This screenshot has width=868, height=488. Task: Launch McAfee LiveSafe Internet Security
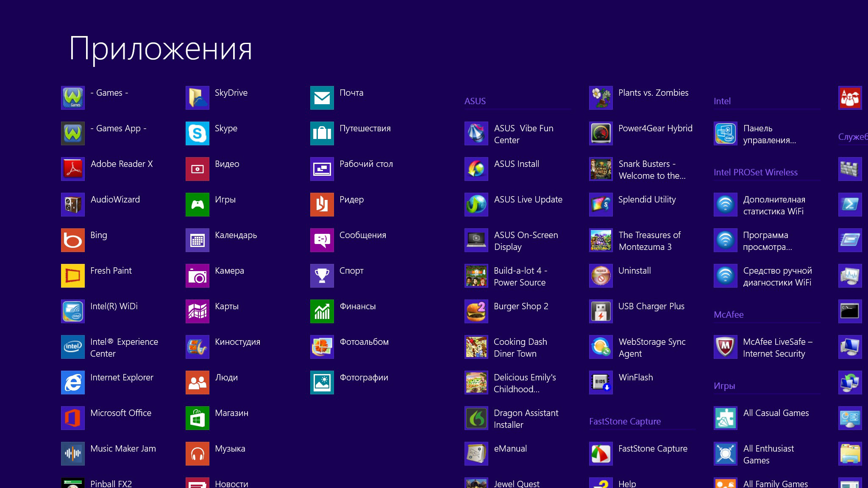pos(726,347)
